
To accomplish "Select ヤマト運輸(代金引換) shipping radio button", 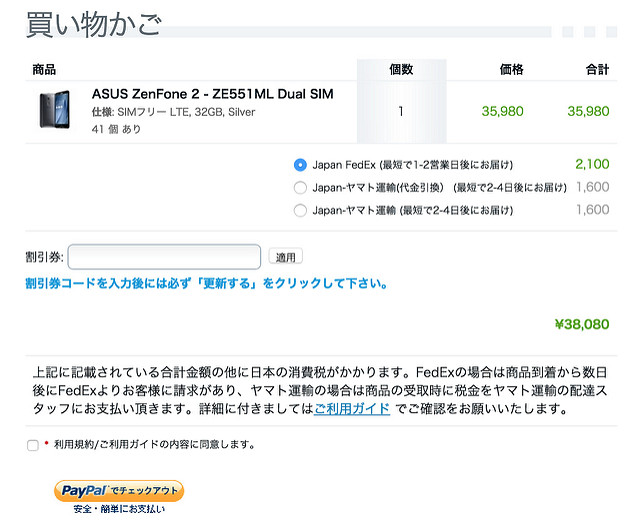I will click(300, 188).
